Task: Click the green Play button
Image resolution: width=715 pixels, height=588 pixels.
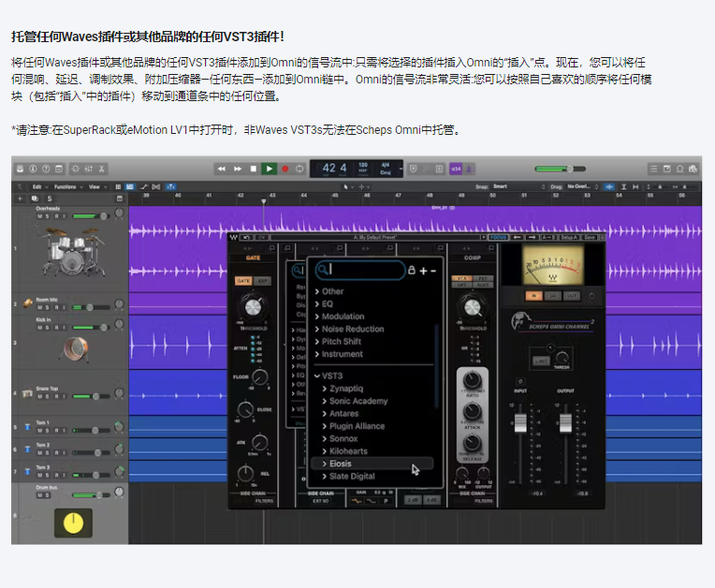Action: [269, 169]
